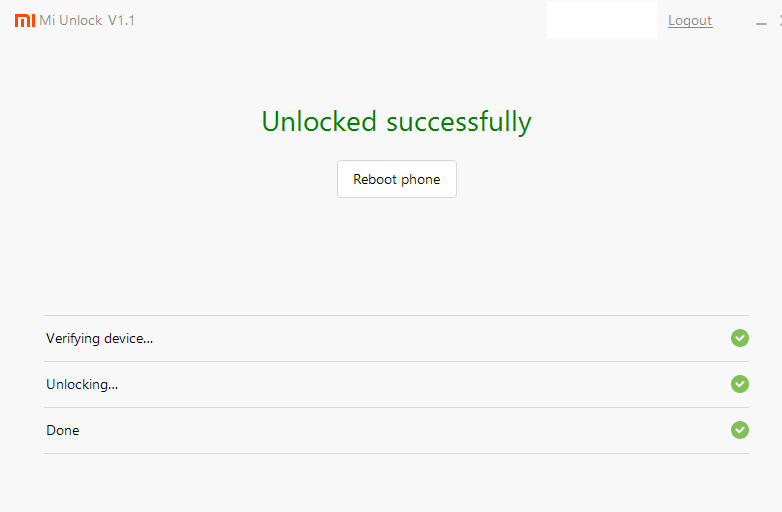Click the divider between Verifying device and Unlocking
Screen dimensions: 782x512
pos(396,361)
